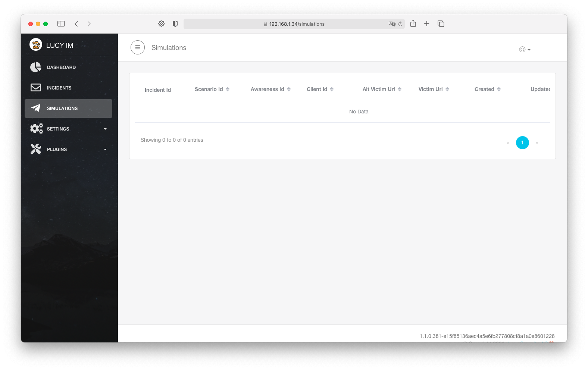Select Incidents in the sidebar menu
Image resolution: width=588 pixels, height=370 pixels.
click(x=59, y=88)
